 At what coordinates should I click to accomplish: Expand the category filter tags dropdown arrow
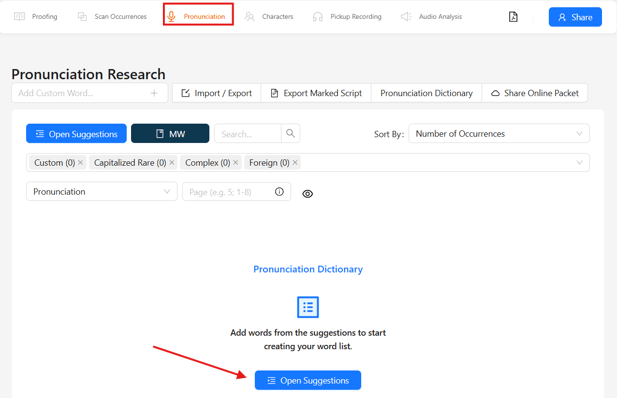[579, 163]
